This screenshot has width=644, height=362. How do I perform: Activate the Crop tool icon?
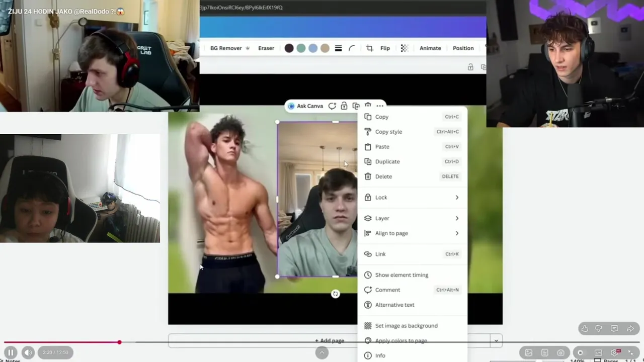(x=370, y=48)
